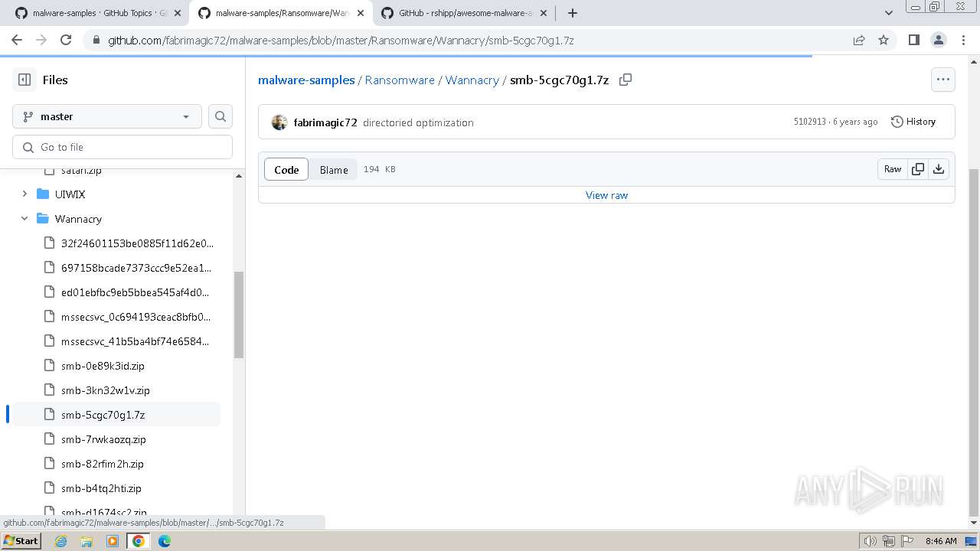Launch Internet Explorer from taskbar
Viewport: 980px width, 551px height.
pos(61,541)
